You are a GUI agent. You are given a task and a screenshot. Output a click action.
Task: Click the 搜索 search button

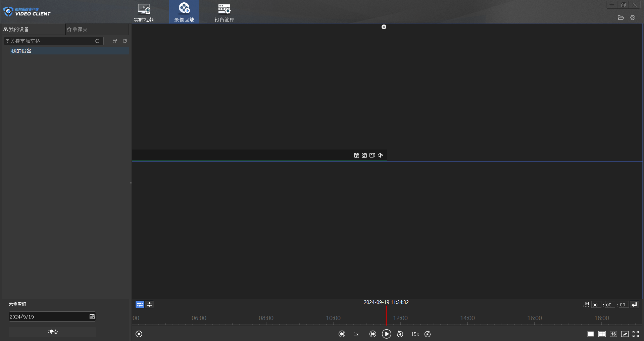[52, 332]
